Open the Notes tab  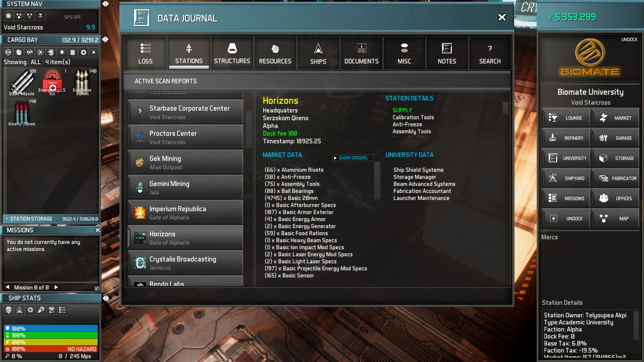click(x=447, y=53)
